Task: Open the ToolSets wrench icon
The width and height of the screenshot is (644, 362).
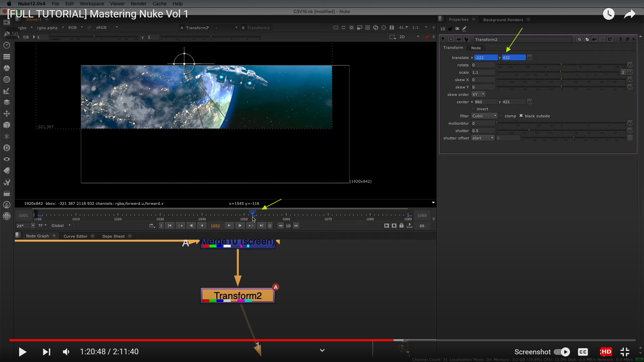Action: click(x=7, y=182)
